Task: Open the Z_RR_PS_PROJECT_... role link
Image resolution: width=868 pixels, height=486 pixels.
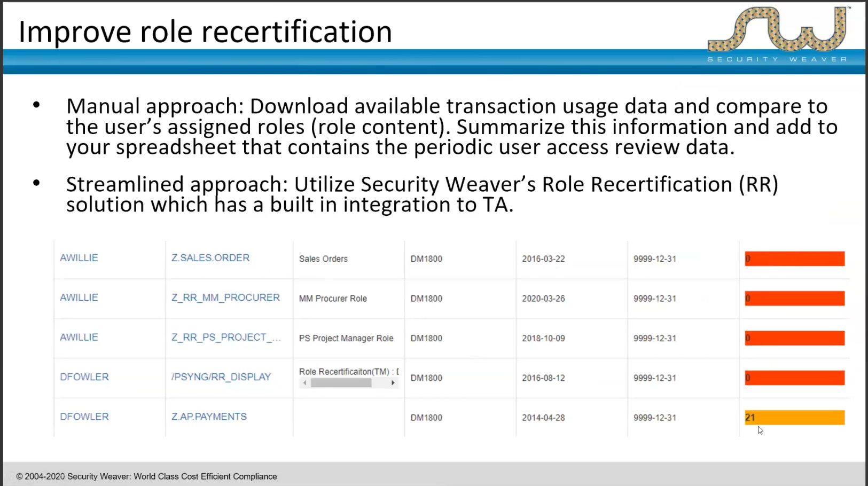Action: pos(226,338)
